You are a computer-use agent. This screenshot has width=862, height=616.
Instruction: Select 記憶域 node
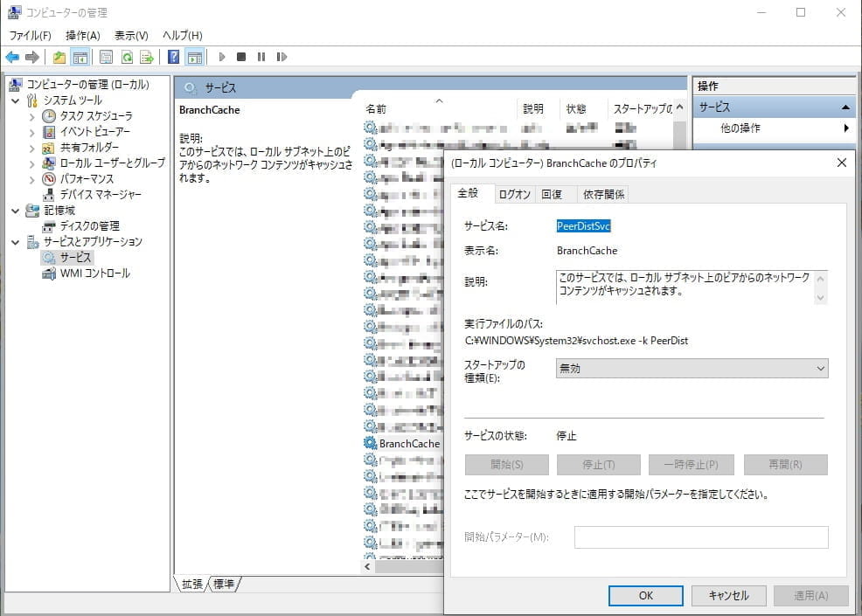tap(59, 211)
